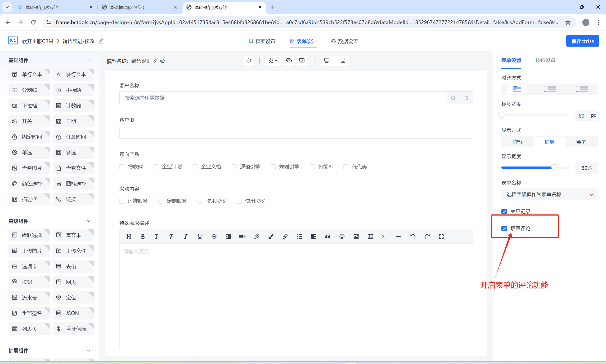Toggle underline in editor toolbar
606x364 pixels.
pyautogui.click(x=200, y=237)
